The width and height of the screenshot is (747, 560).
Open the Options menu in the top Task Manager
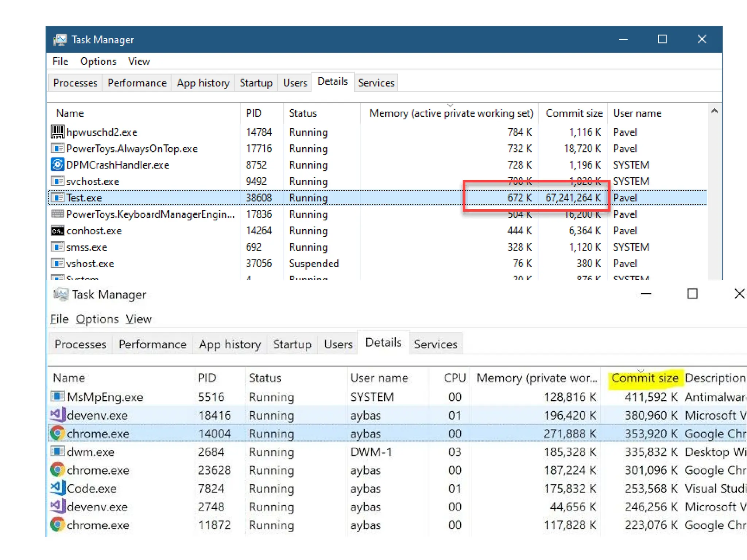[x=98, y=61]
